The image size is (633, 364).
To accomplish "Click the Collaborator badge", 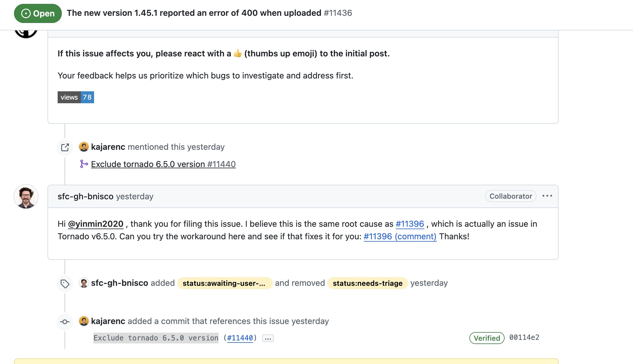I will (510, 196).
